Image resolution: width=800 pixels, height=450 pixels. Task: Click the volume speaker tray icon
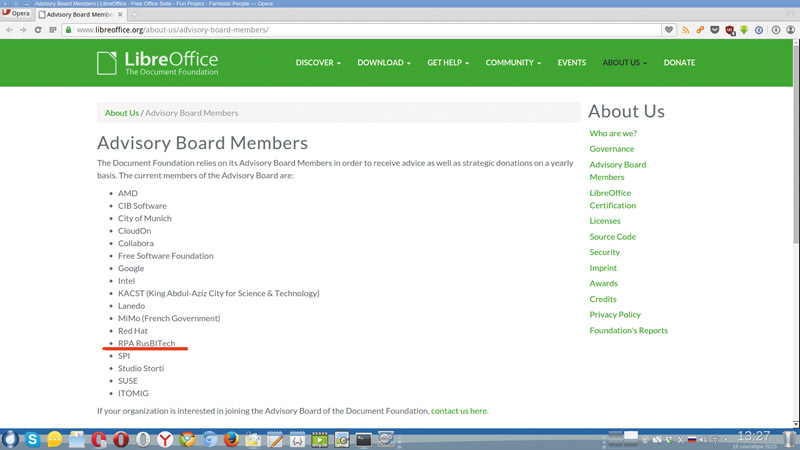tap(703, 439)
